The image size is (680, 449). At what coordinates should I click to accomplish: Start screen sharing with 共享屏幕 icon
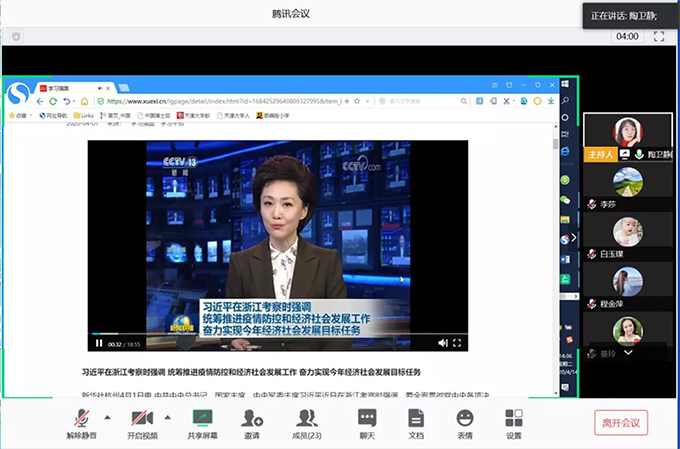coord(202,419)
